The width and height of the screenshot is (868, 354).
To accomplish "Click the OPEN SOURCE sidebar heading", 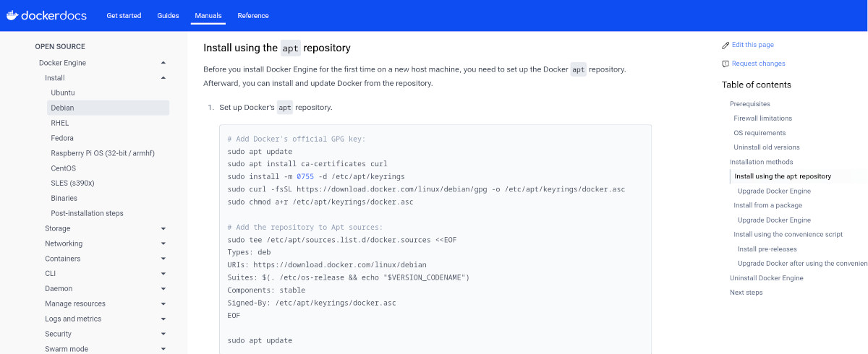I will click(x=60, y=46).
